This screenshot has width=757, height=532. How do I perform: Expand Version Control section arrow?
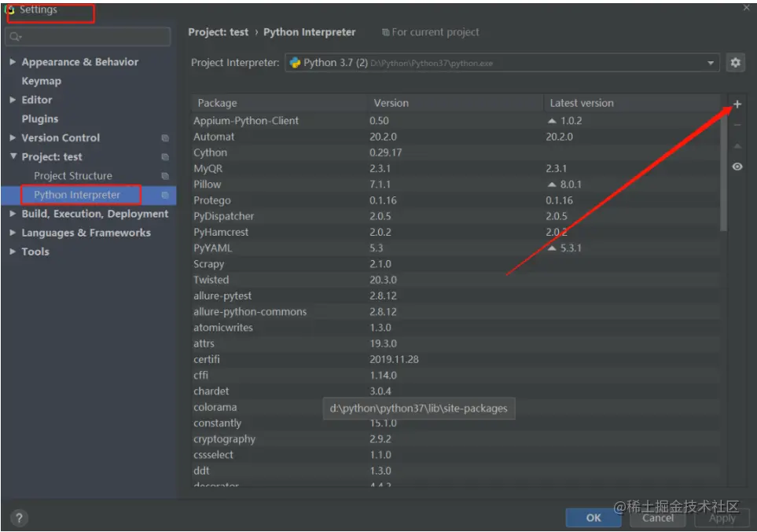[x=13, y=138]
